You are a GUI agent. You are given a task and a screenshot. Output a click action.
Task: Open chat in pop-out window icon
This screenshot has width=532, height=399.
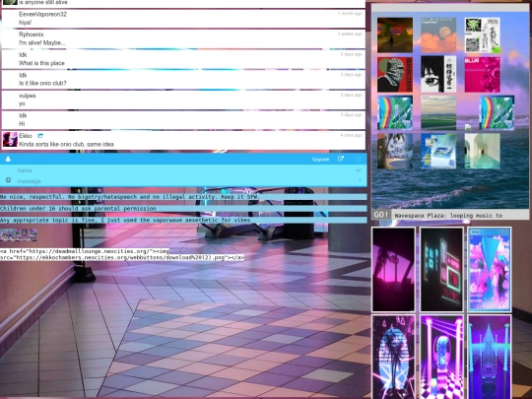click(x=341, y=159)
